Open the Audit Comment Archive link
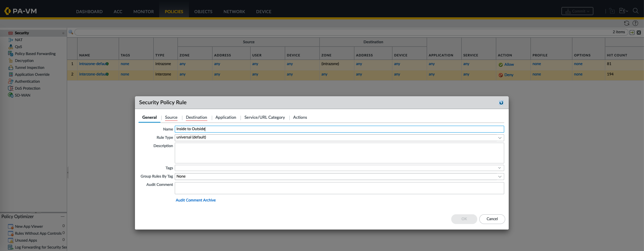Viewport: 644px width, 251px height. click(196, 200)
